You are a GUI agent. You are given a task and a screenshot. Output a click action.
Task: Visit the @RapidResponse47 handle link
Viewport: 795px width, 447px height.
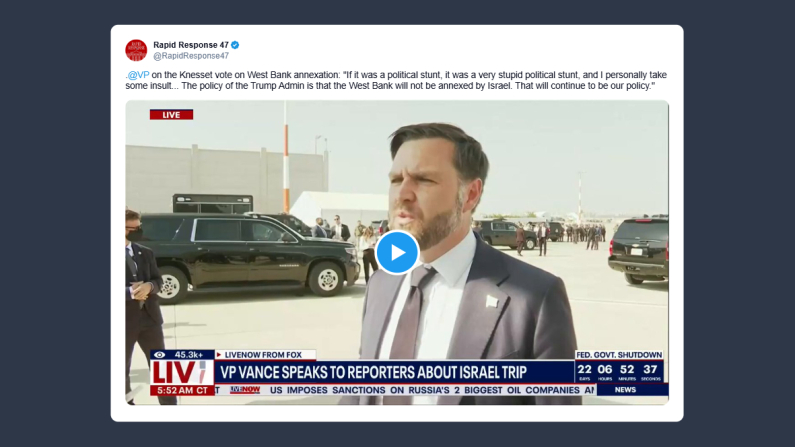pyautogui.click(x=191, y=56)
